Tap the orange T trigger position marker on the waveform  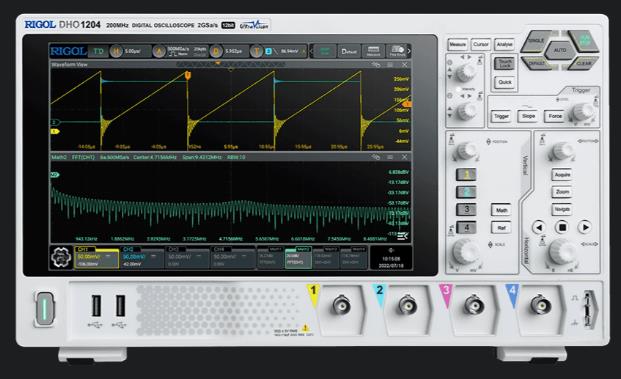[x=188, y=75]
